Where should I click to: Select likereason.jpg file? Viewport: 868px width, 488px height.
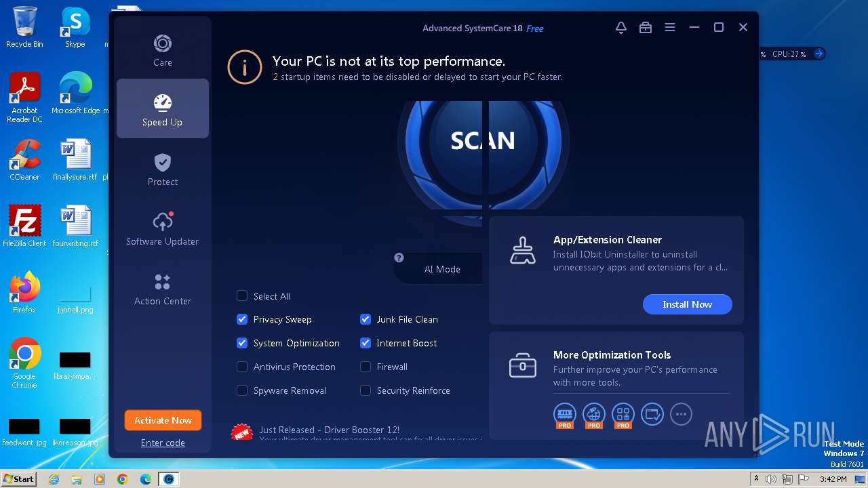point(75,432)
